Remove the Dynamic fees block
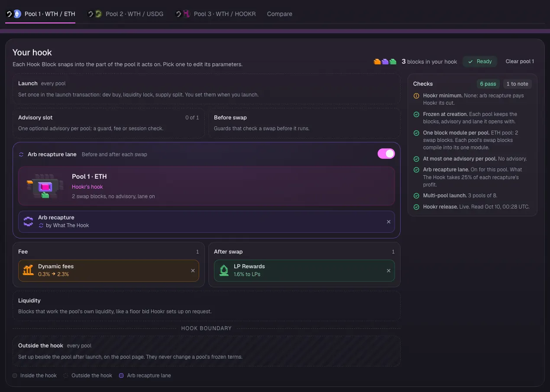Viewport: 550px width, 392px height. coord(193,270)
